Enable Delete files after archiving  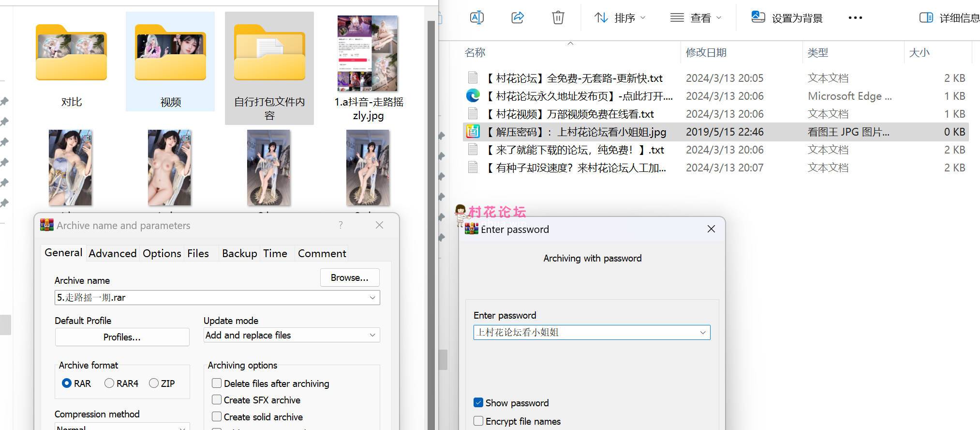pyautogui.click(x=217, y=383)
